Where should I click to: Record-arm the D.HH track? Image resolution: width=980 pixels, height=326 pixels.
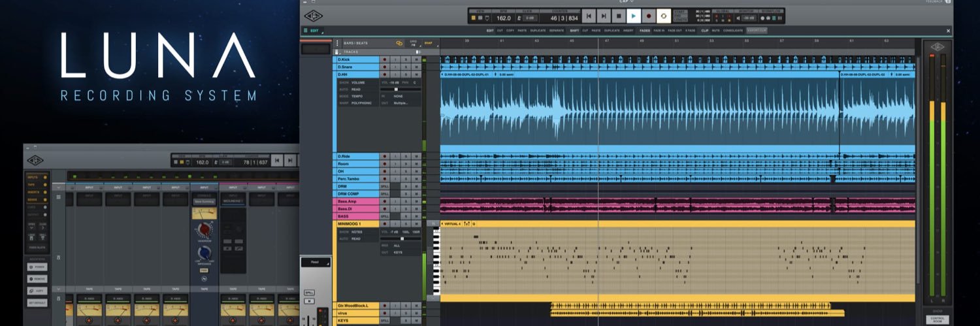point(384,74)
